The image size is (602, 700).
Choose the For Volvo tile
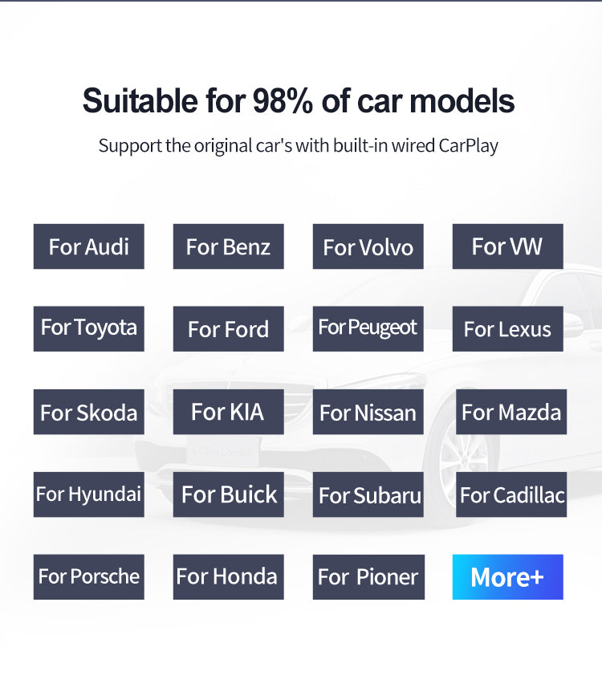coord(368,246)
